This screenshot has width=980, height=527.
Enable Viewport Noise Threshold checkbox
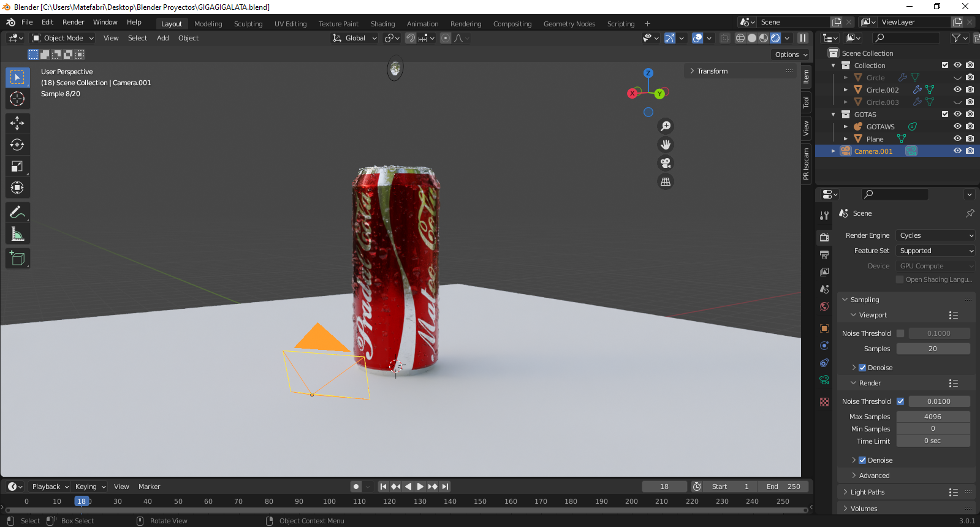(900, 333)
